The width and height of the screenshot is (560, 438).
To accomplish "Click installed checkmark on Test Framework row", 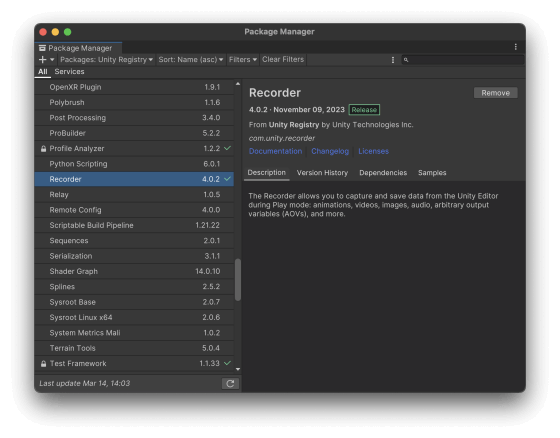I will (228, 363).
